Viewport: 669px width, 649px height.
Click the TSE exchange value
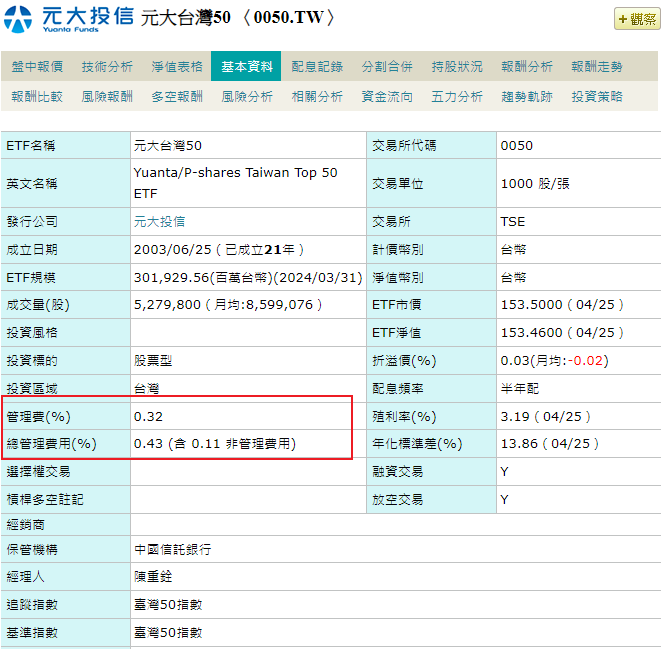(x=513, y=221)
